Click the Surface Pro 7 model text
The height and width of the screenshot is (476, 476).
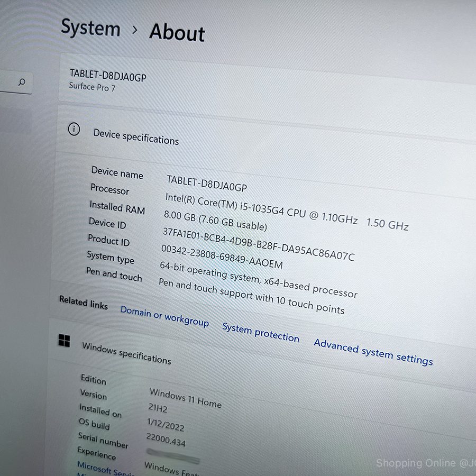coord(92,87)
